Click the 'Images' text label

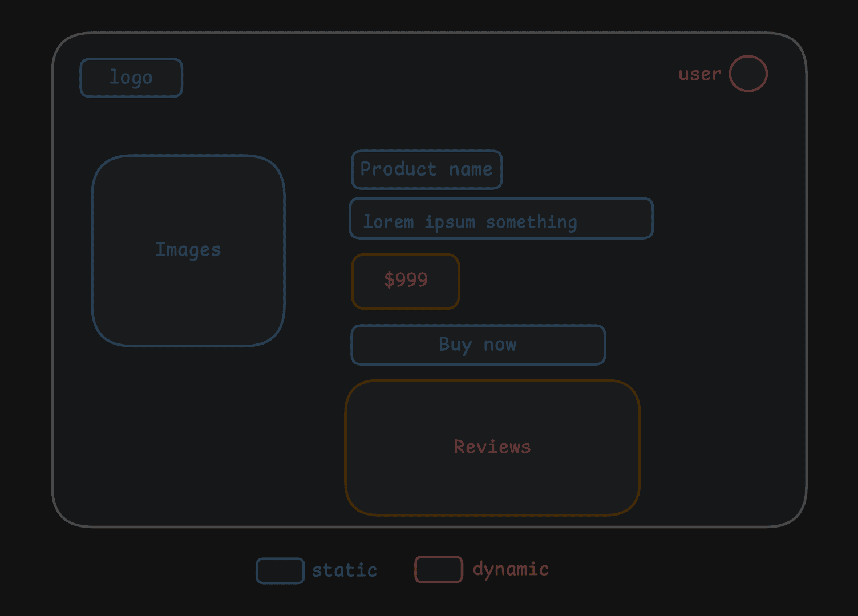coord(188,250)
